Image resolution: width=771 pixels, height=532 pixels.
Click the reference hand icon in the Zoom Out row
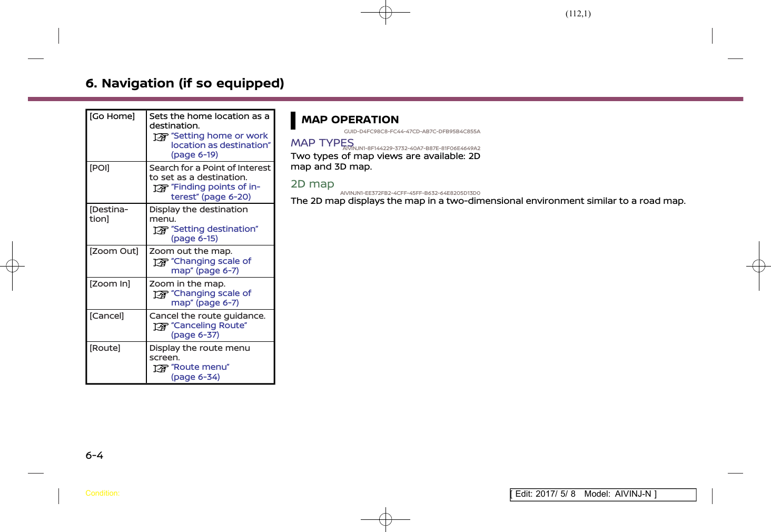(x=161, y=262)
